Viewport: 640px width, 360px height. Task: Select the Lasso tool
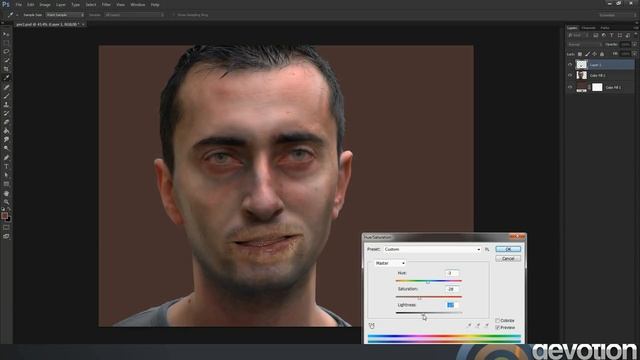6,52
